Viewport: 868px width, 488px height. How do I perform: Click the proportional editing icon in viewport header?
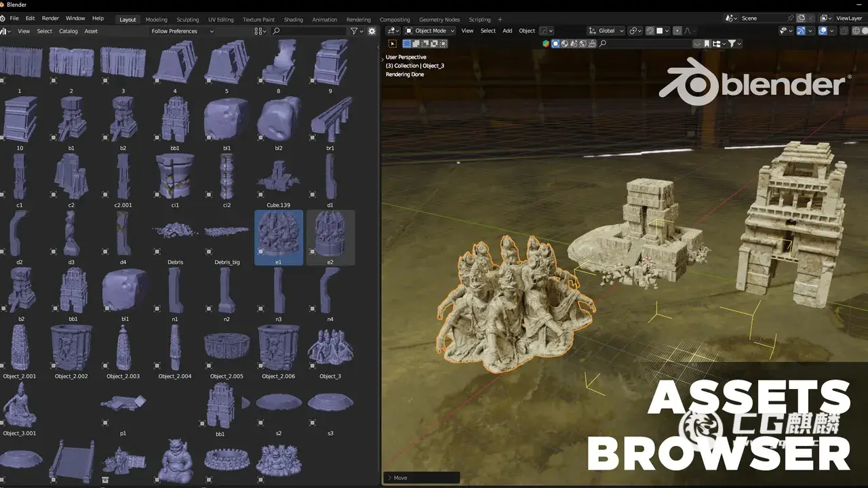point(679,31)
